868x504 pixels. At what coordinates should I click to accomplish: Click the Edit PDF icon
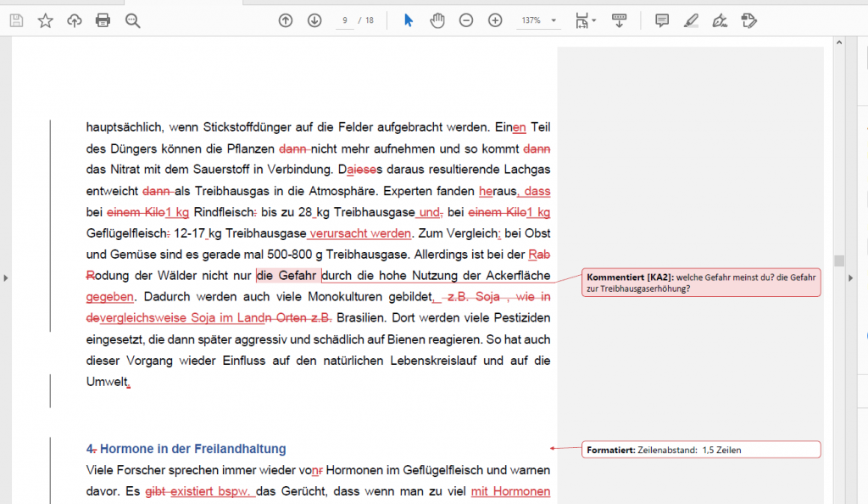point(748,20)
